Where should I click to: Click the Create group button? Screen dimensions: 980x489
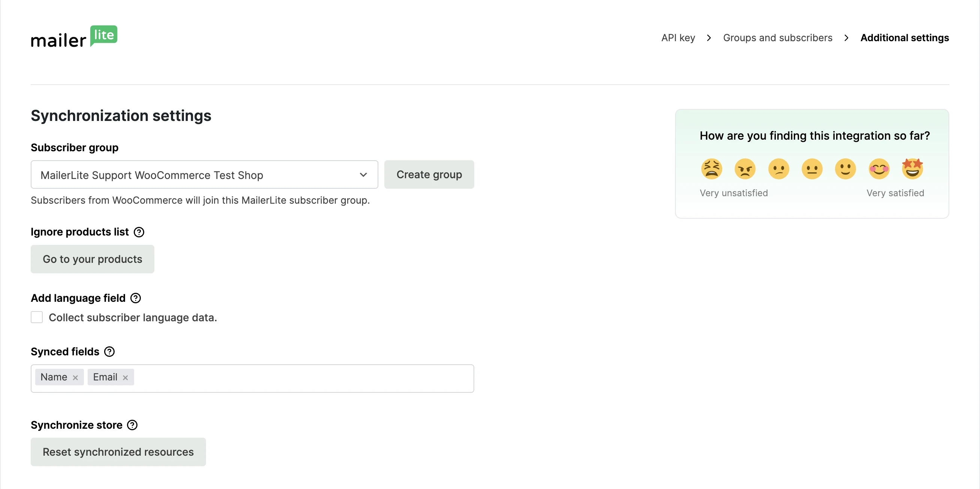pos(429,174)
